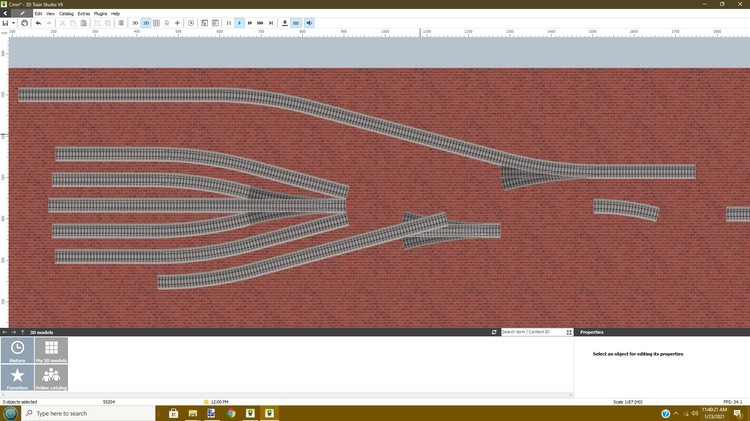The image size is (750, 421).
Task: Set simulation to fast forward
Action: click(x=250, y=23)
